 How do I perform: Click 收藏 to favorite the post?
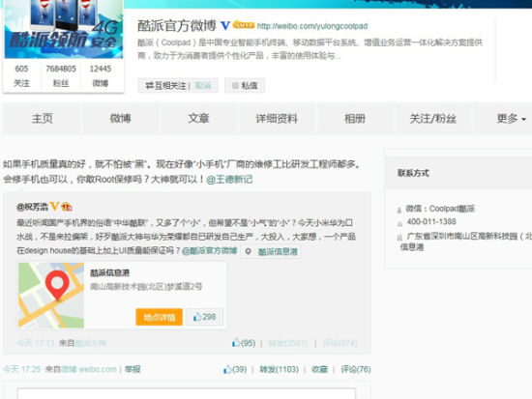[319, 369]
